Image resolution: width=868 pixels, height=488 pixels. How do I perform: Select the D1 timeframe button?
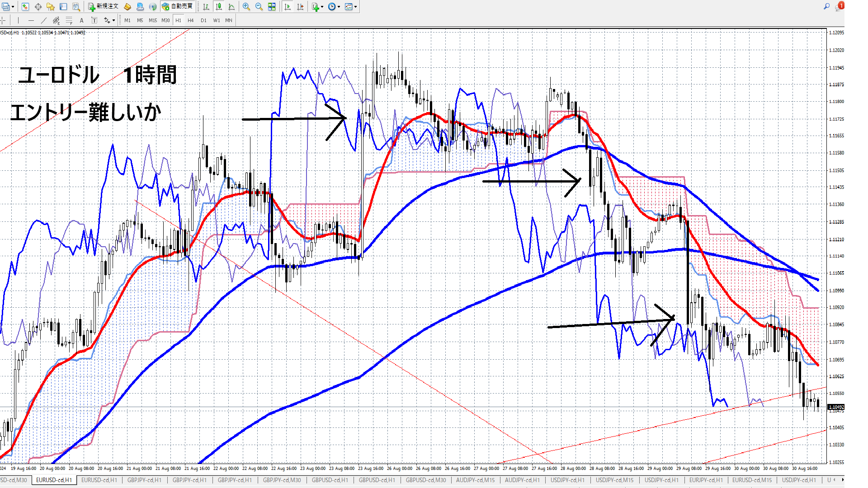click(x=203, y=20)
